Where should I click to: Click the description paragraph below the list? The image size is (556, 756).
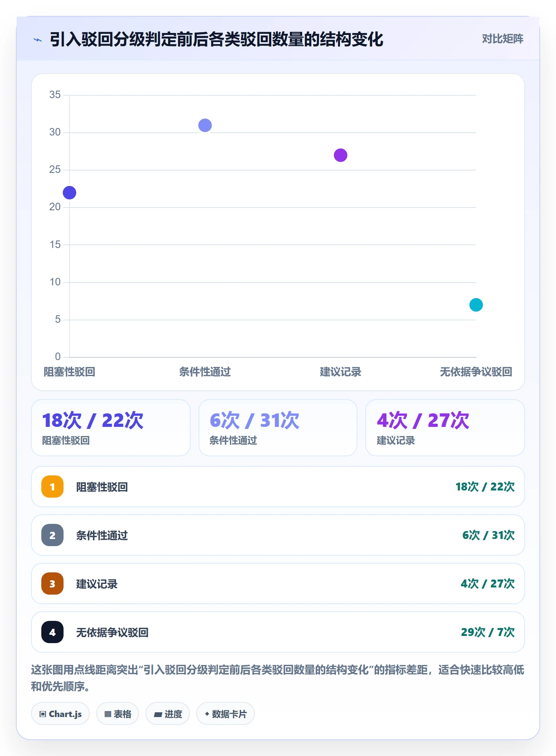pyautogui.click(x=278, y=678)
